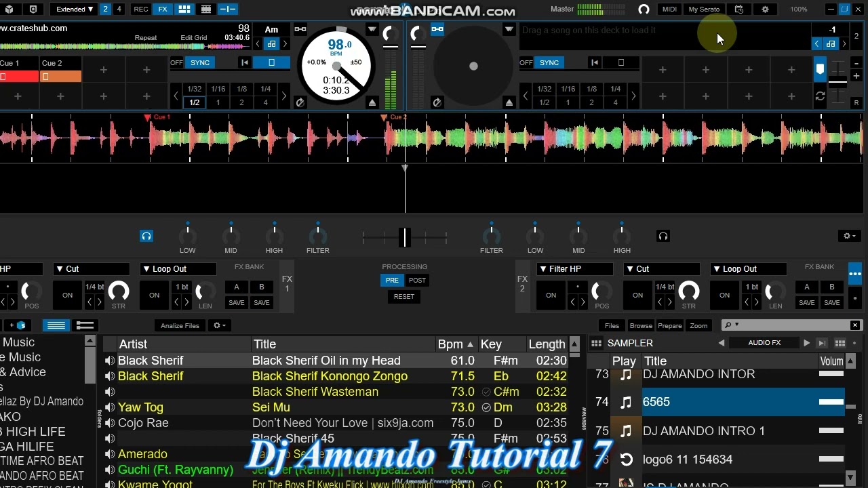This screenshot has height=488, width=868.
Task: Open the MIDI assignment mode
Action: (669, 9)
